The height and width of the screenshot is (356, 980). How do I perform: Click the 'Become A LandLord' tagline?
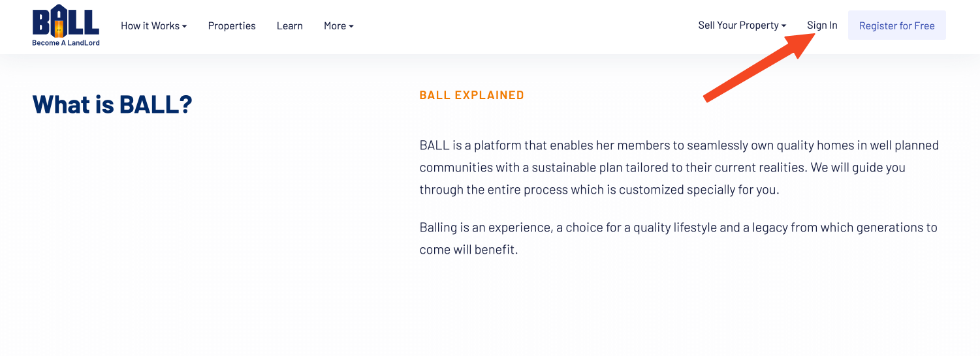66,43
